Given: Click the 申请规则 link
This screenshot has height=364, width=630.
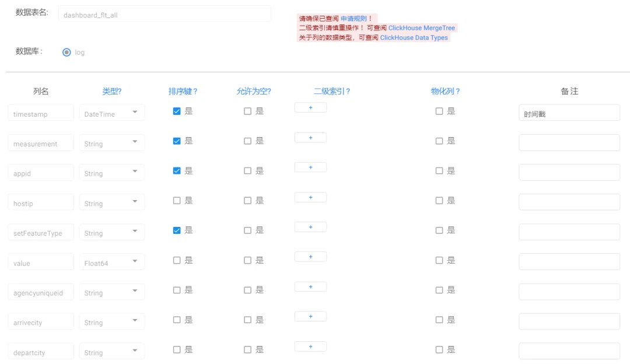Looking at the screenshot, I should pyautogui.click(x=353, y=19).
